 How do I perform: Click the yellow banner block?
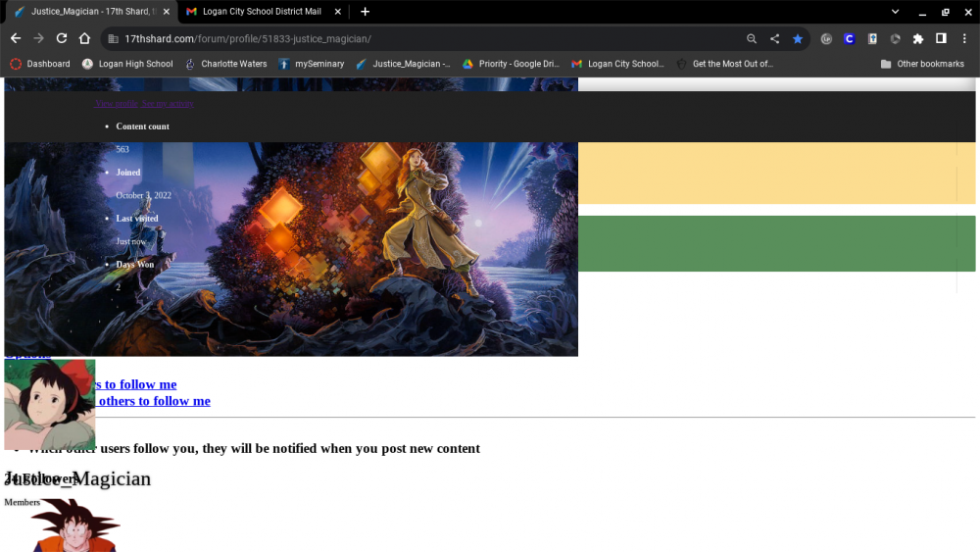coord(776,174)
